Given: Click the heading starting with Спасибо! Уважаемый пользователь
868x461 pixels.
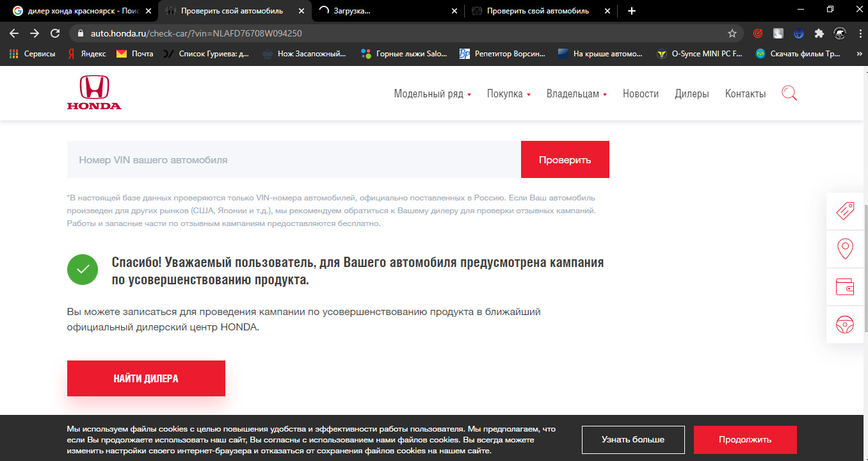Looking at the screenshot, I should pyautogui.click(x=358, y=271).
